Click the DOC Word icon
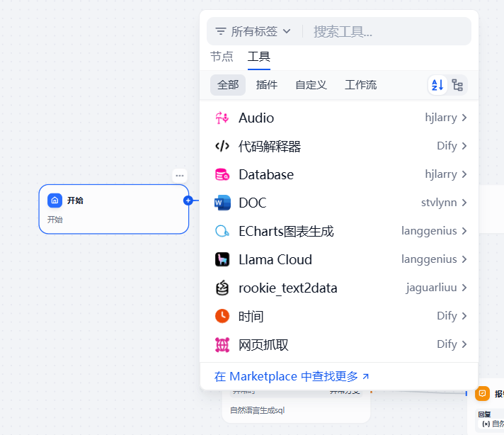This screenshot has width=504, height=435. click(222, 203)
